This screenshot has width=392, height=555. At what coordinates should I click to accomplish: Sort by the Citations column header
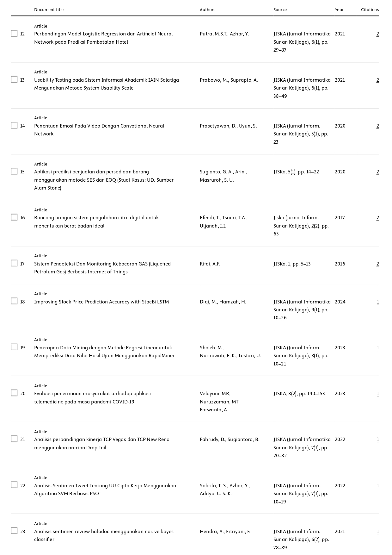[x=370, y=10]
